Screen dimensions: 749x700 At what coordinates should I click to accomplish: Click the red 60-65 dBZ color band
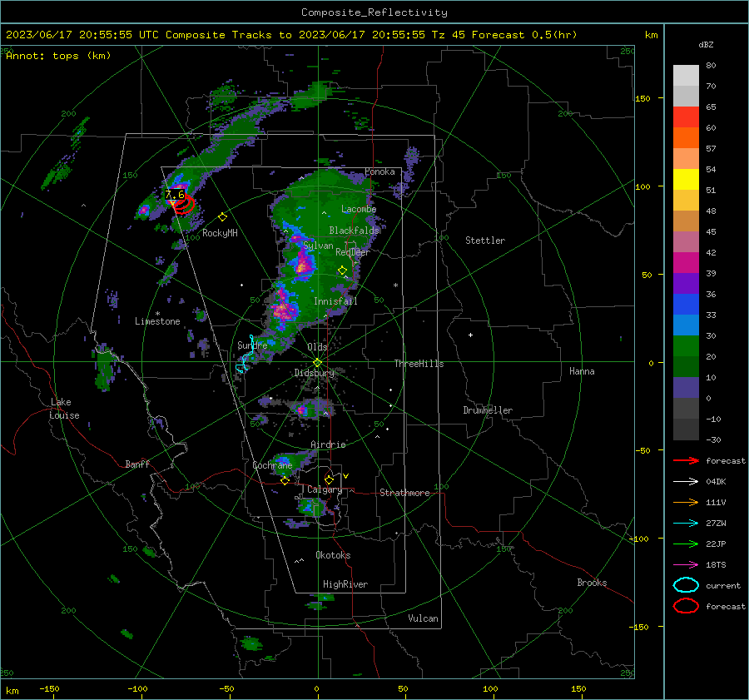(686, 117)
